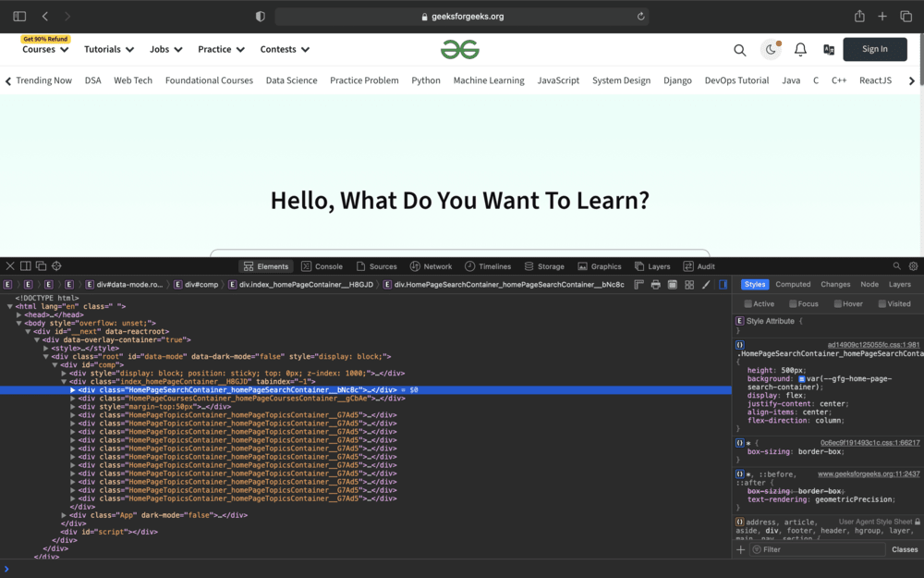924x578 pixels.
Task: Click the styles Filter input field
Action: click(818, 549)
